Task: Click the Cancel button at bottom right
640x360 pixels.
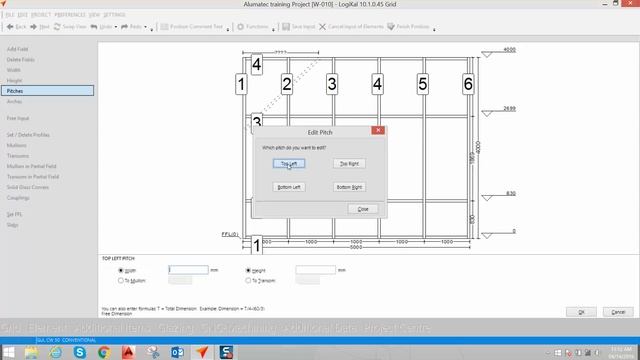Action: tap(618, 312)
